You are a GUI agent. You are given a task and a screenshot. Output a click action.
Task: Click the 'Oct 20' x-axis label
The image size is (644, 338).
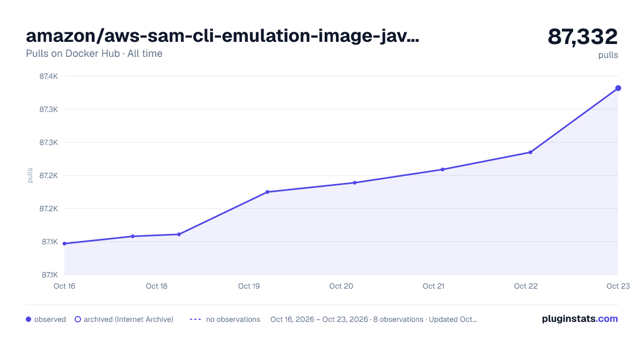341,286
